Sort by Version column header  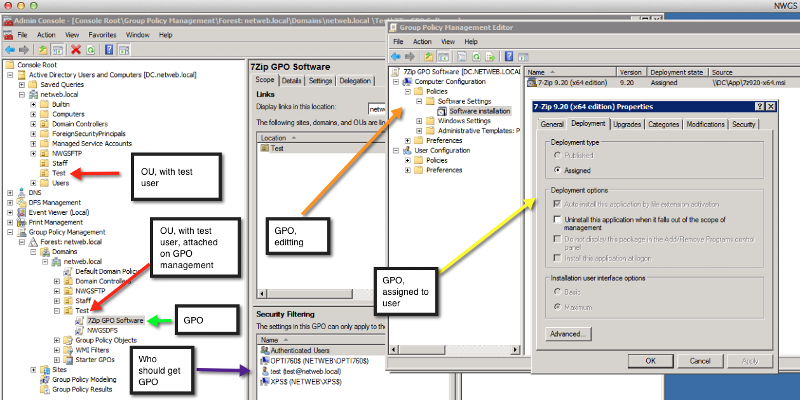pyautogui.click(x=632, y=72)
